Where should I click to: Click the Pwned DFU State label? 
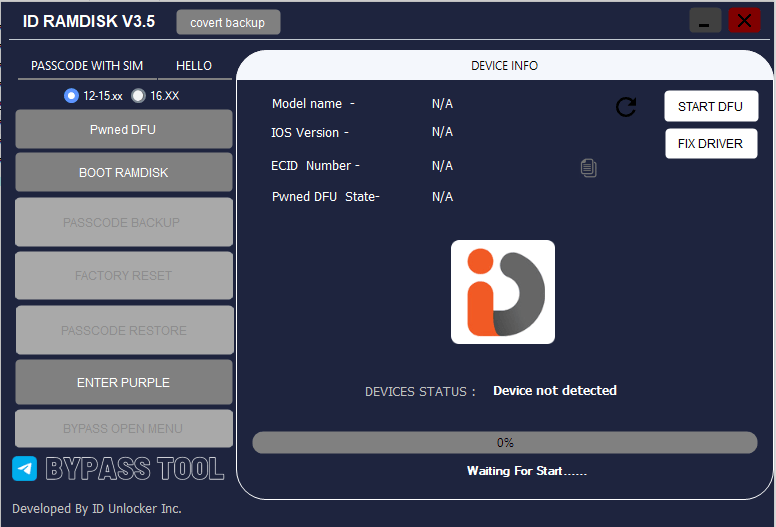[x=325, y=196]
